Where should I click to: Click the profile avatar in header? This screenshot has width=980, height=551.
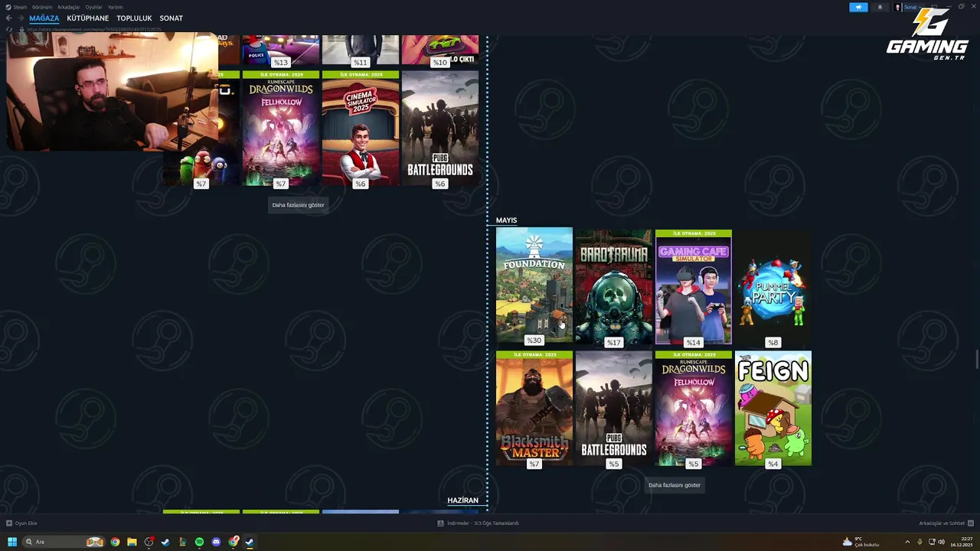[x=898, y=7]
